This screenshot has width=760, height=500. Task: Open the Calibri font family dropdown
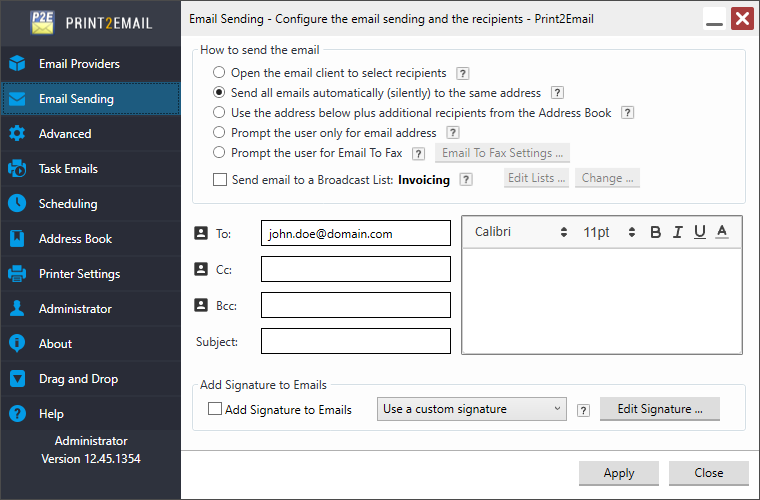pyautogui.click(x=520, y=232)
